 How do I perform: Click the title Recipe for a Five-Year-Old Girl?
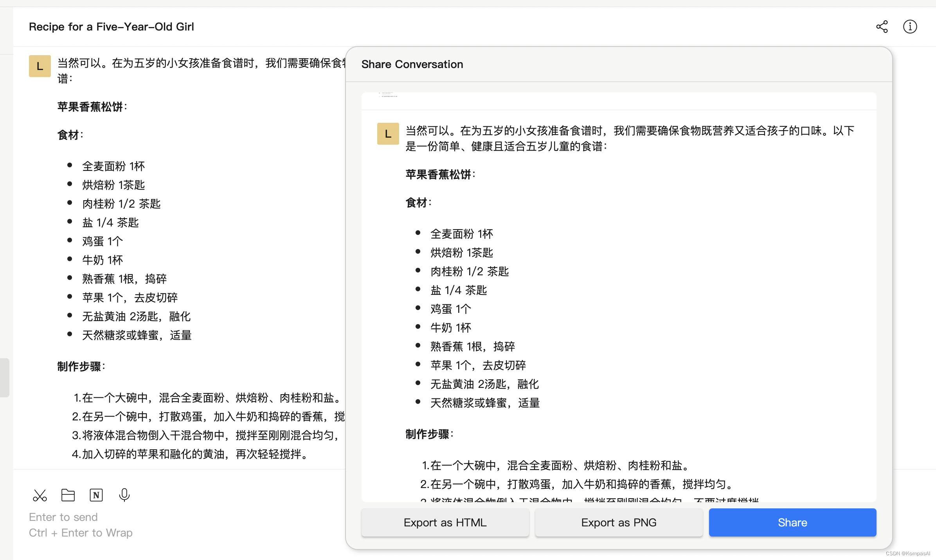112,27
